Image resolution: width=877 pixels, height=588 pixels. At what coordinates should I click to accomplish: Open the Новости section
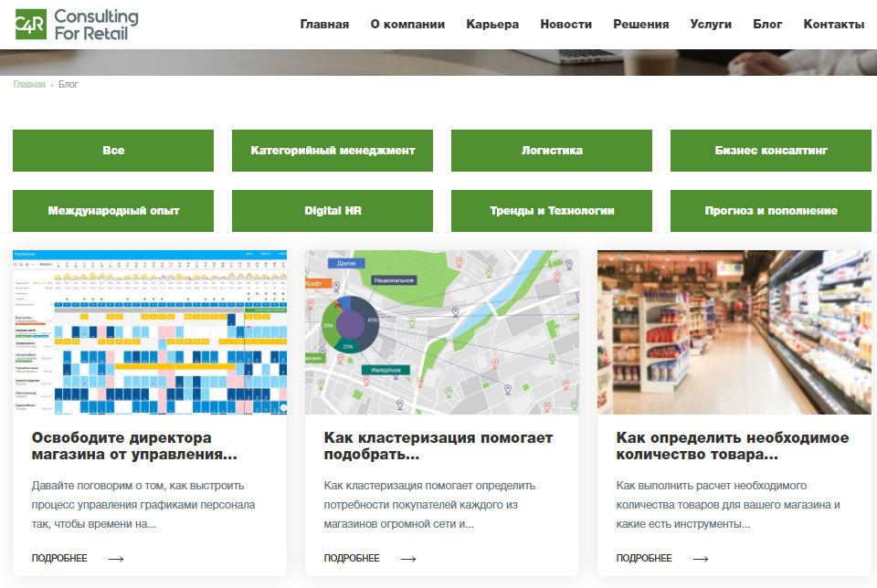pyautogui.click(x=565, y=25)
